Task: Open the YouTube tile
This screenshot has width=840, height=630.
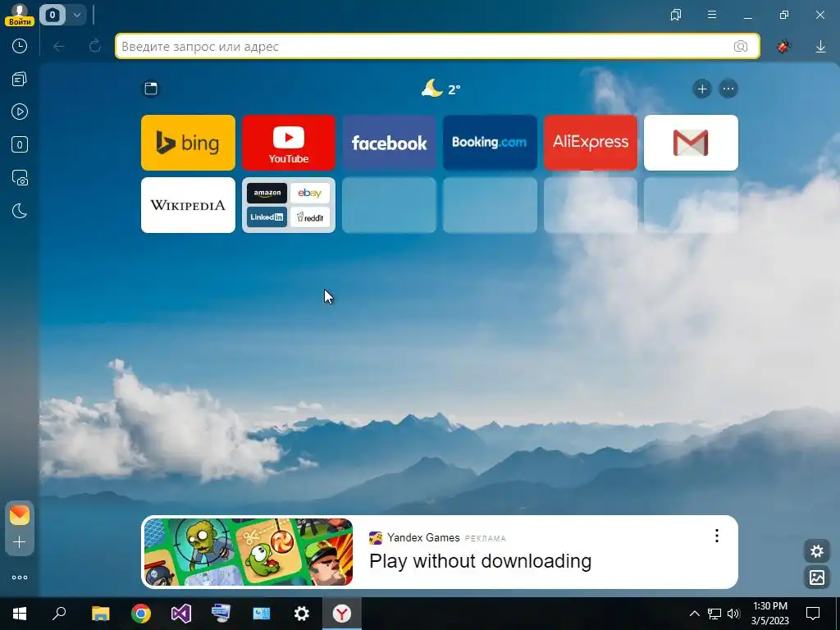Action: pyautogui.click(x=289, y=143)
